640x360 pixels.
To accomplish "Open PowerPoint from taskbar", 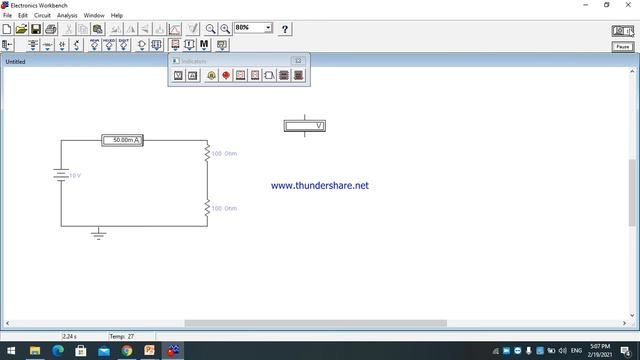I will click(x=150, y=351).
